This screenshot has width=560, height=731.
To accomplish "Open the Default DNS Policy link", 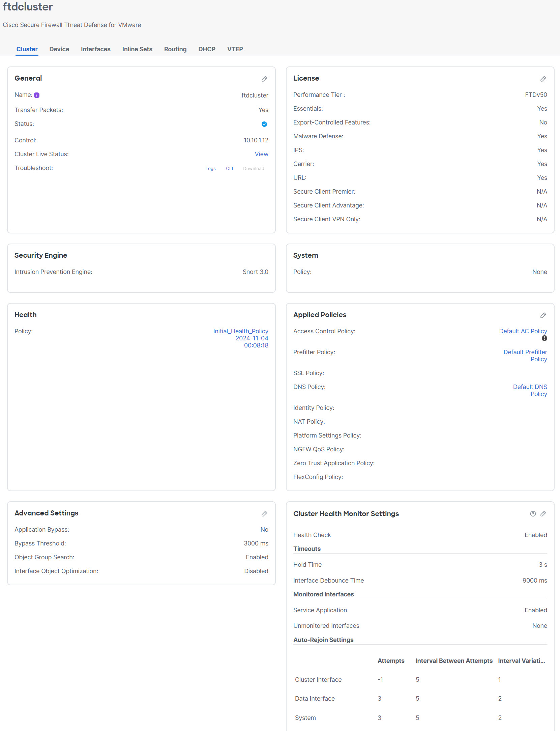I will [x=530, y=390].
